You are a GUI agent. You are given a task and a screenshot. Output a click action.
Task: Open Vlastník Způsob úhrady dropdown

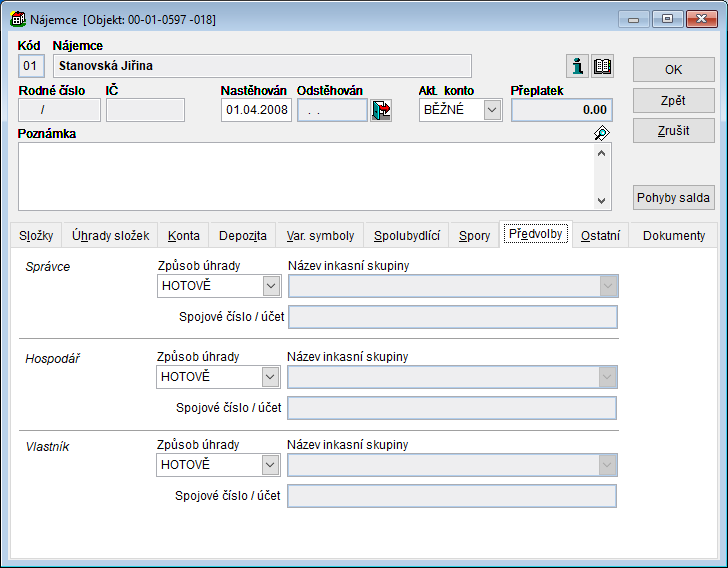click(270, 465)
